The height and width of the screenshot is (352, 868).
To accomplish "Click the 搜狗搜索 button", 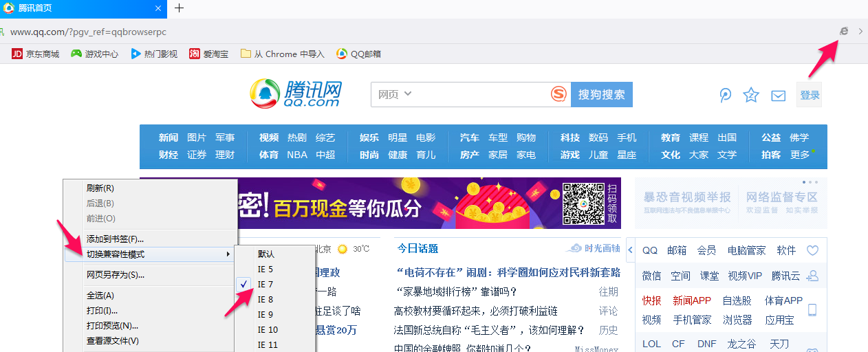I will (x=602, y=95).
